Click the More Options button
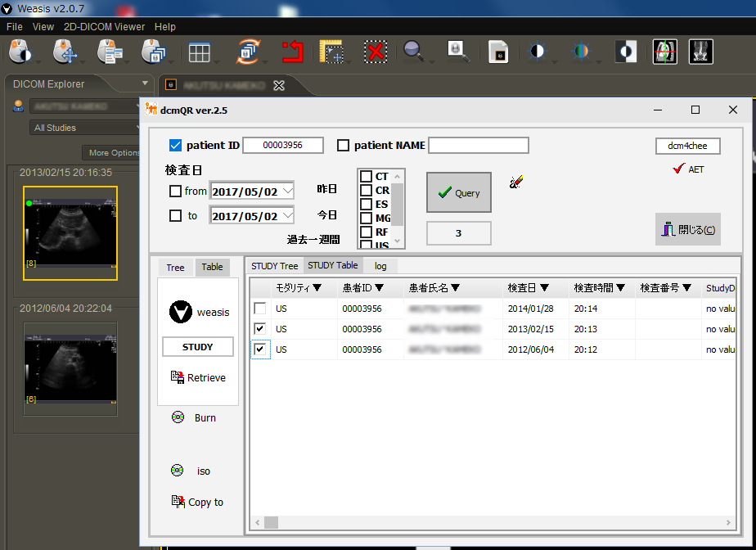 pyautogui.click(x=111, y=152)
